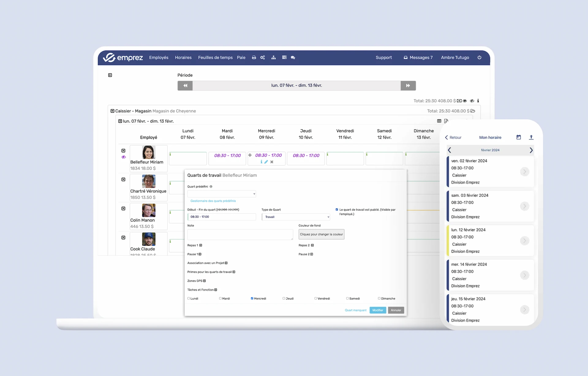Click the gears settings icon in the navbar
588x376 pixels.
pos(262,58)
